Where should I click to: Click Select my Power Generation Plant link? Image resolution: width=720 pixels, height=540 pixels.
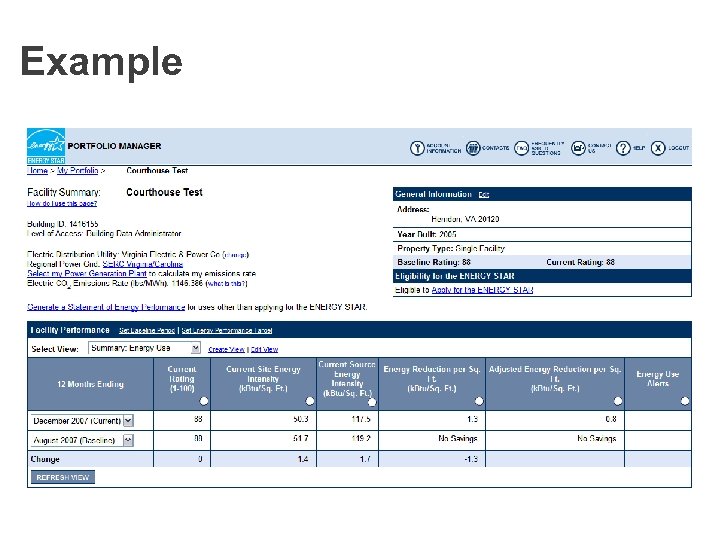tap(87, 274)
